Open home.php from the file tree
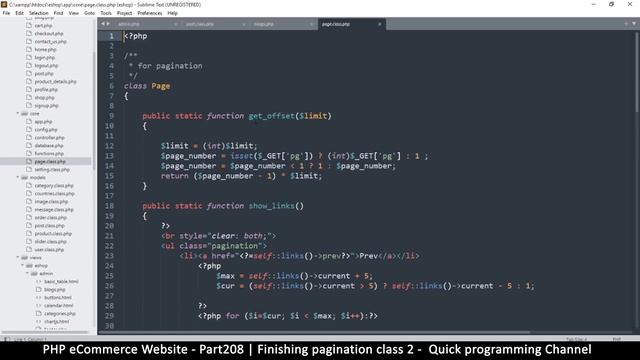The height and width of the screenshot is (360, 640). pyautogui.click(x=45, y=49)
